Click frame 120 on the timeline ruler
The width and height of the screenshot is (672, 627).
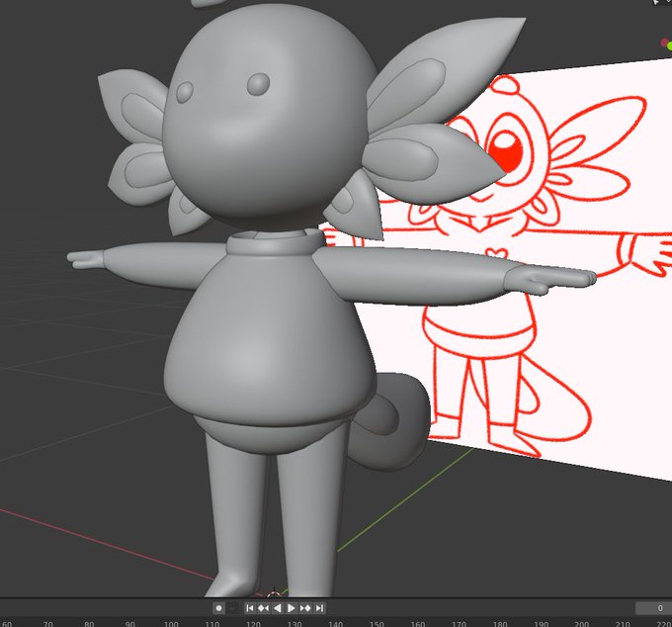[x=253, y=624]
